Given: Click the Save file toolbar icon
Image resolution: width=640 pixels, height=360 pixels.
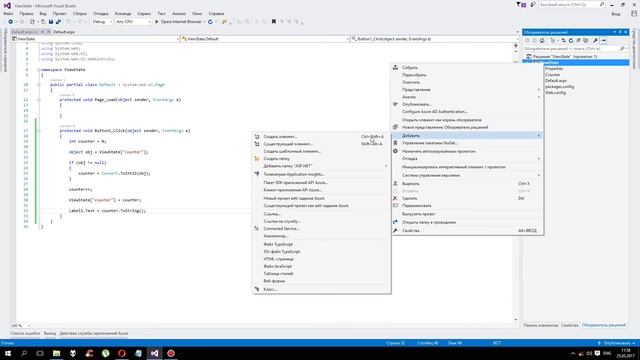Looking at the screenshot, I should click(51, 22).
